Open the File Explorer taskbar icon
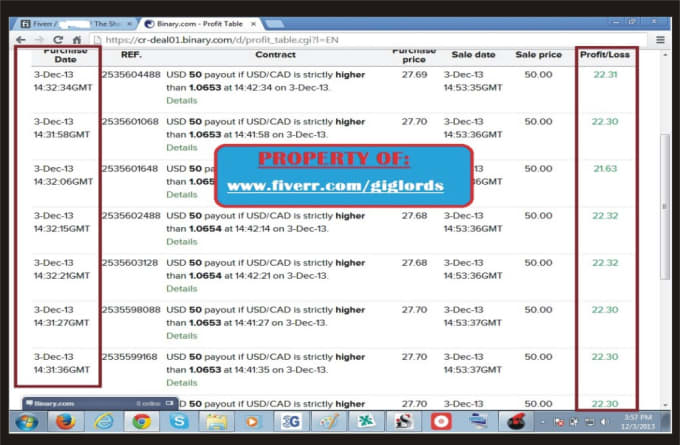 (x=216, y=421)
